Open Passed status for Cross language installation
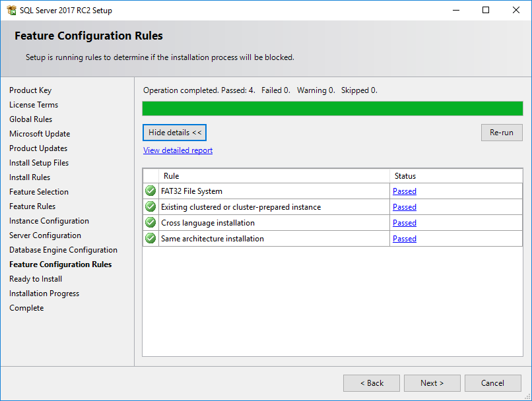Screen dimensions: 532x401 [x=405, y=223]
